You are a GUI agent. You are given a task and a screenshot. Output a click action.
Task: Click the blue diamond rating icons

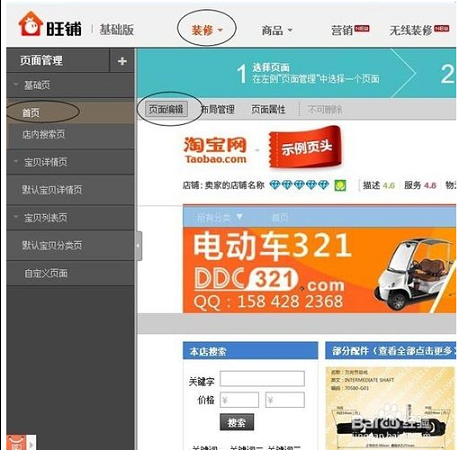[x=299, y=185]
